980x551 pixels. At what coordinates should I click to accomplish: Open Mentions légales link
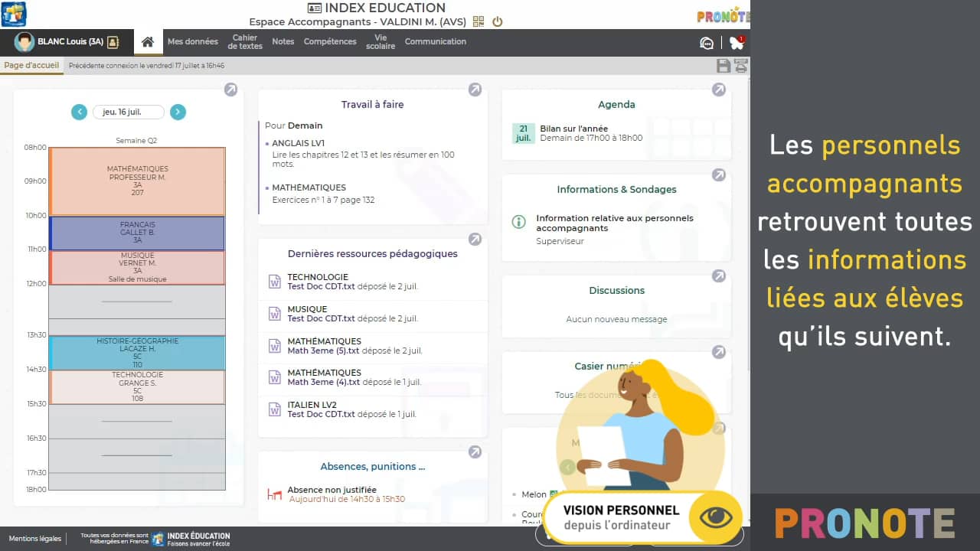(35, 539)
